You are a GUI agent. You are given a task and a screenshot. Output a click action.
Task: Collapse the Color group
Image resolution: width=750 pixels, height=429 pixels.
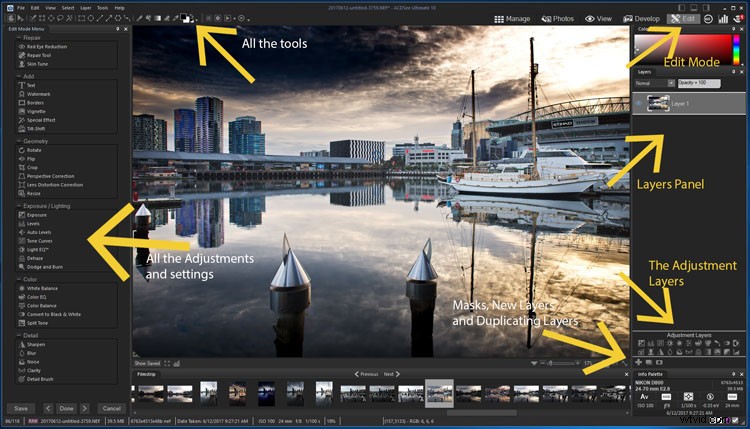pyautogui.click(x=19, y=279)
